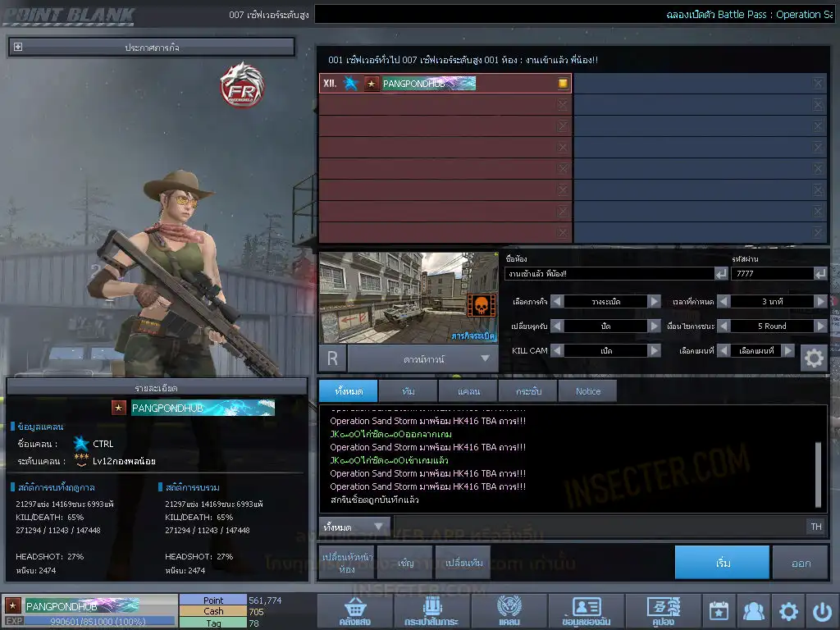This screenshot has width=840, height=630.
Task: Open room advanced settings gear
Action: tap(812, 358)
